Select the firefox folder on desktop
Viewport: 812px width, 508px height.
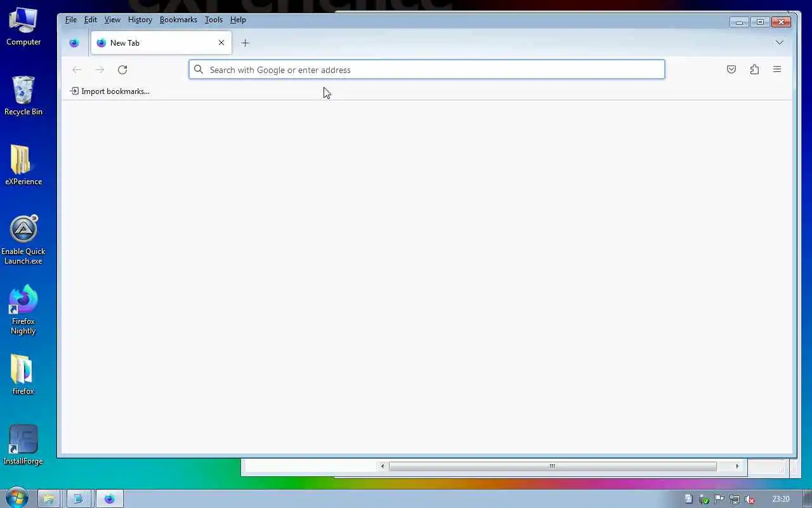click(23, 375)
